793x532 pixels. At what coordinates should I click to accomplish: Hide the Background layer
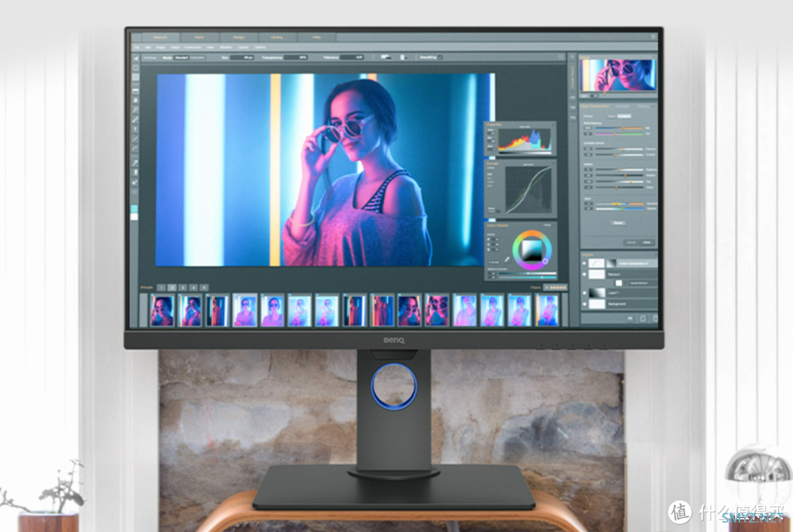[x=584, y=304]
